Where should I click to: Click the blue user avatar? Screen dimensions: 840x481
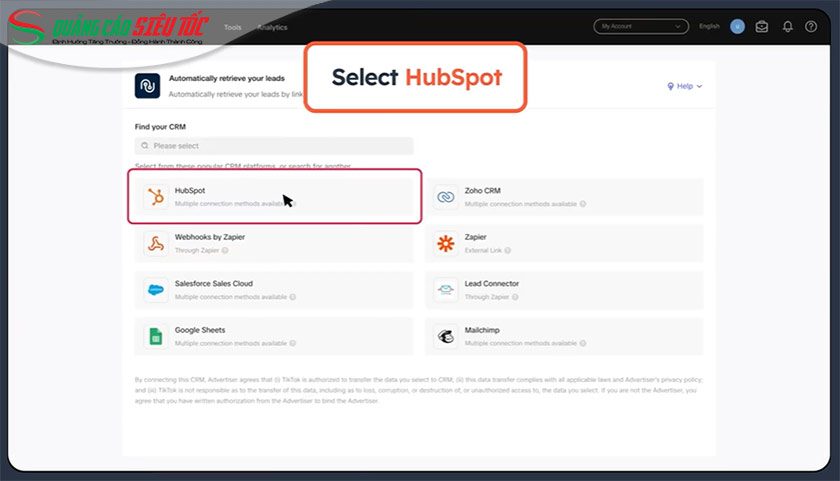pos(738,27)
